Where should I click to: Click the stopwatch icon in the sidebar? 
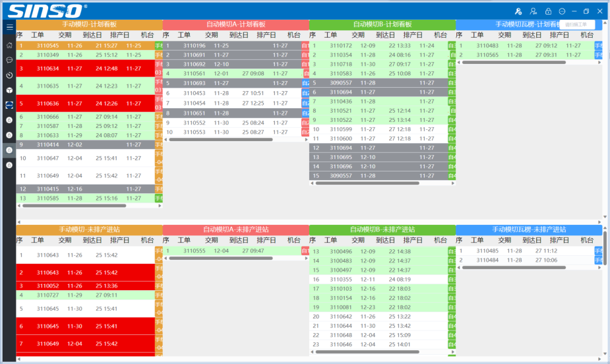[9, 75]
